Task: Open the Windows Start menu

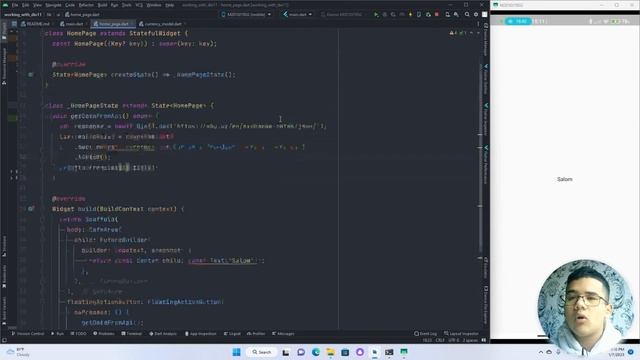Action: click(236, 352)
